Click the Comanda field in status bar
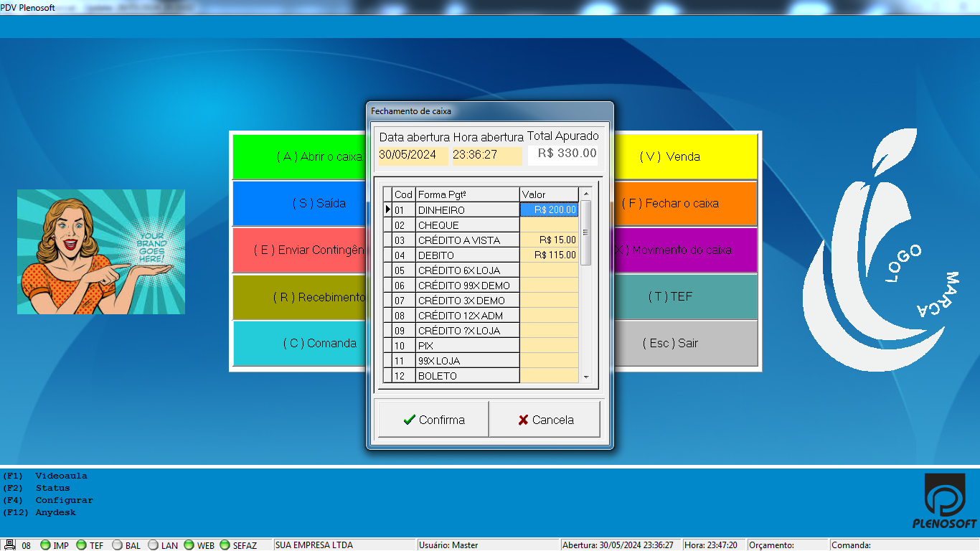Image resolution: width=980 pixels, height=551 pixels. (x=904, y=545)
